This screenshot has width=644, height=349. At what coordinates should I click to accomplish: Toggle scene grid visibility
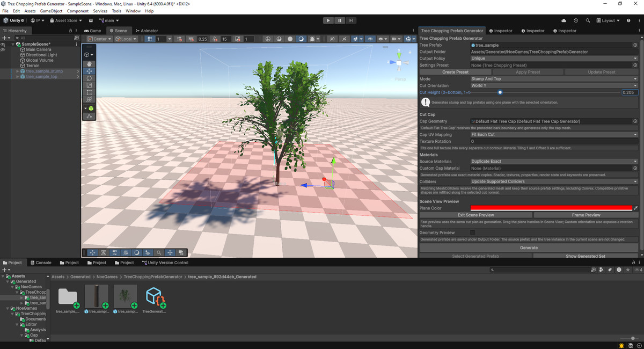point(150,39)
